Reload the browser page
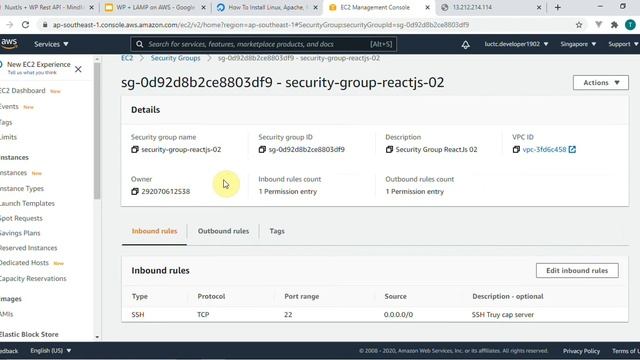Screen dimensions: 640x360 [25, 25]
